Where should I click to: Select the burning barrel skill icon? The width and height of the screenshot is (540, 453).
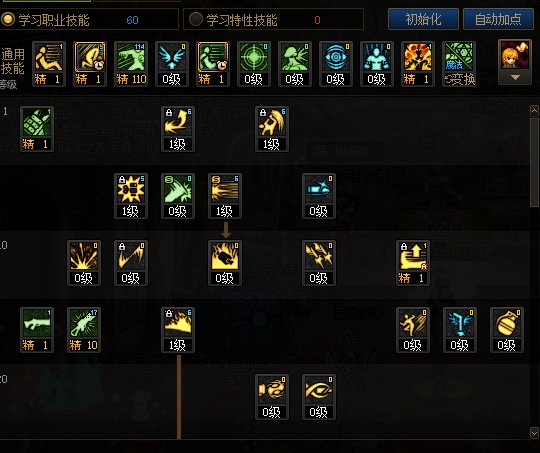click(225, 263)
